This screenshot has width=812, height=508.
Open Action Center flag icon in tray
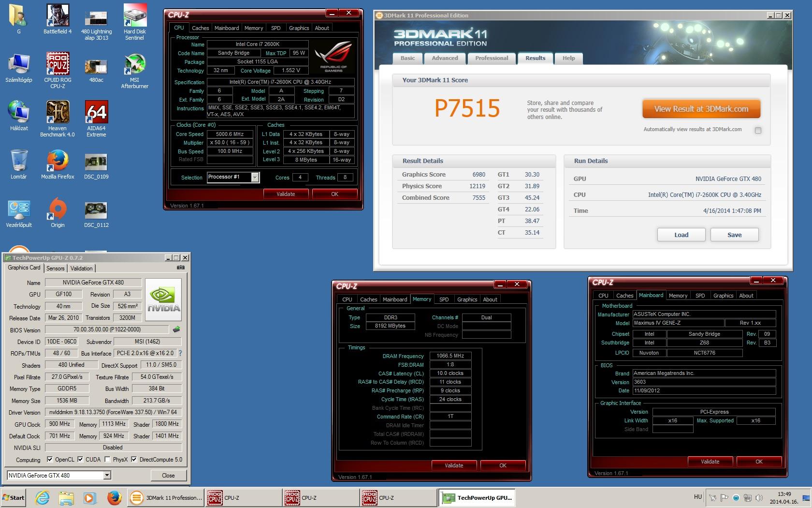click(x=724, y=497)
